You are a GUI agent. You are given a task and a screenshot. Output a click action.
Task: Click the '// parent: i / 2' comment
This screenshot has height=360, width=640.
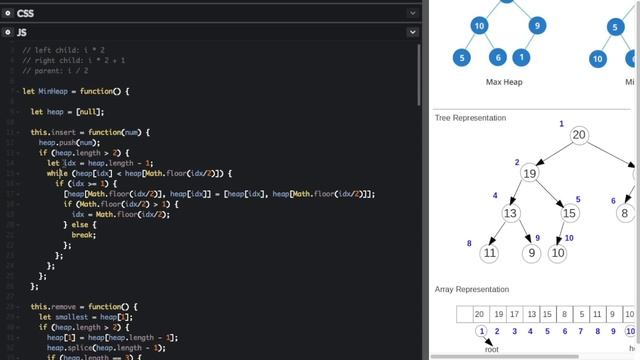click(55, 71)
